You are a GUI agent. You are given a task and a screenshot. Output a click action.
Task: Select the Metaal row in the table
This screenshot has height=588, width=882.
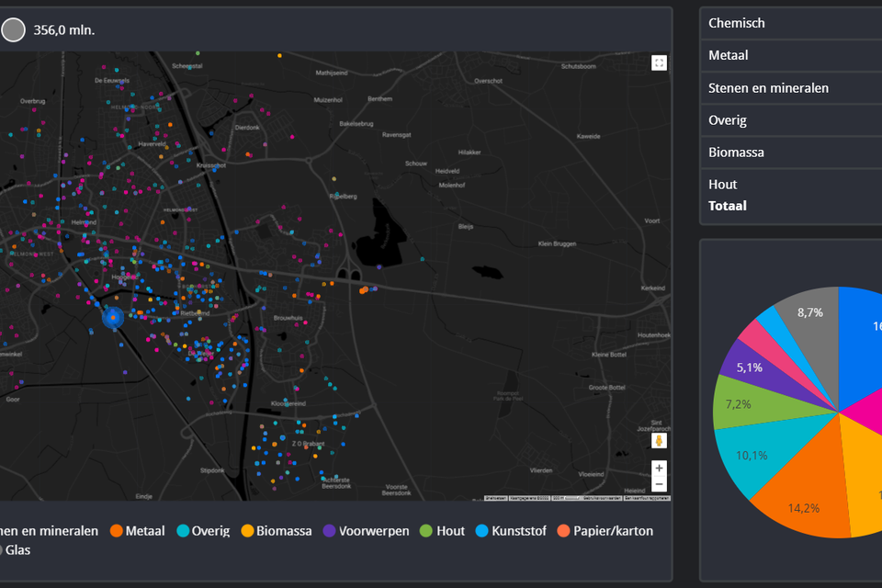tap(791, 55)
